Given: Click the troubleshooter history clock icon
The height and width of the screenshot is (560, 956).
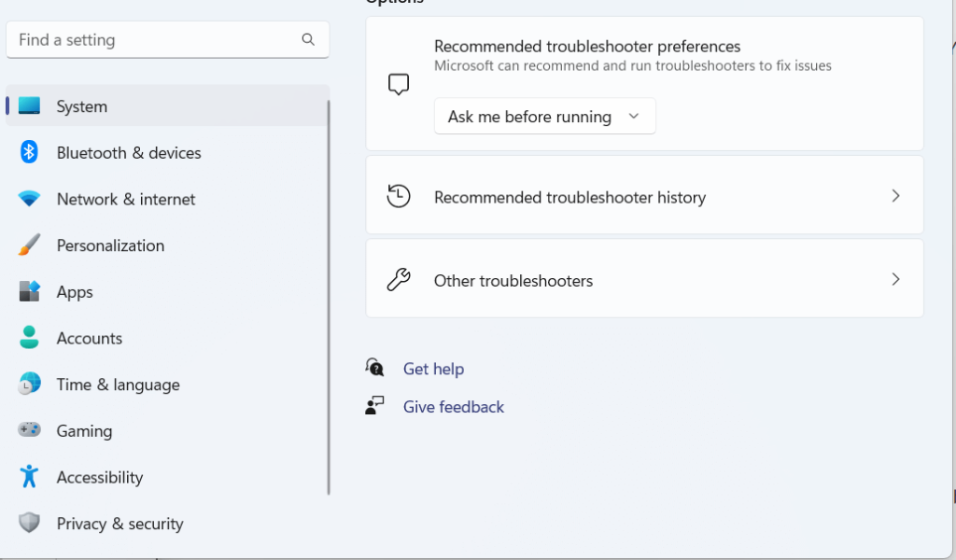Looking at the screenshot, I should click(398, 196).
